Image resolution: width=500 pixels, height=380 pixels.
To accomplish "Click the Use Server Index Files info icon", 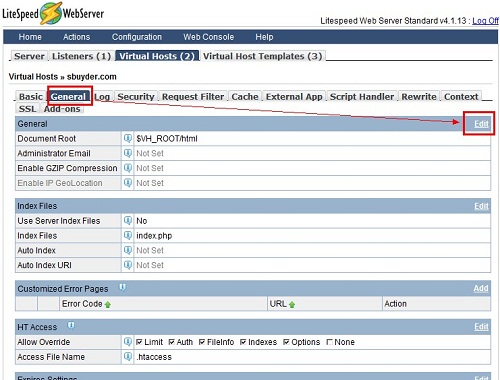I will (128, 220).
